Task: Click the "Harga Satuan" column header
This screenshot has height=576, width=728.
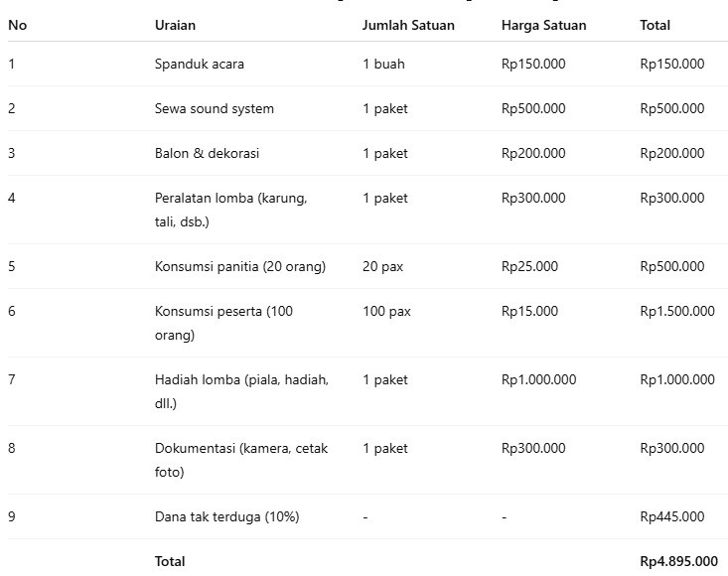Action: pos(543,25)
